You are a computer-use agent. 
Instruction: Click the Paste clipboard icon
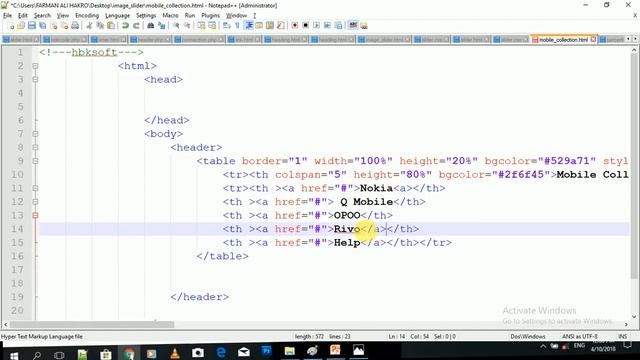point(111,26)
